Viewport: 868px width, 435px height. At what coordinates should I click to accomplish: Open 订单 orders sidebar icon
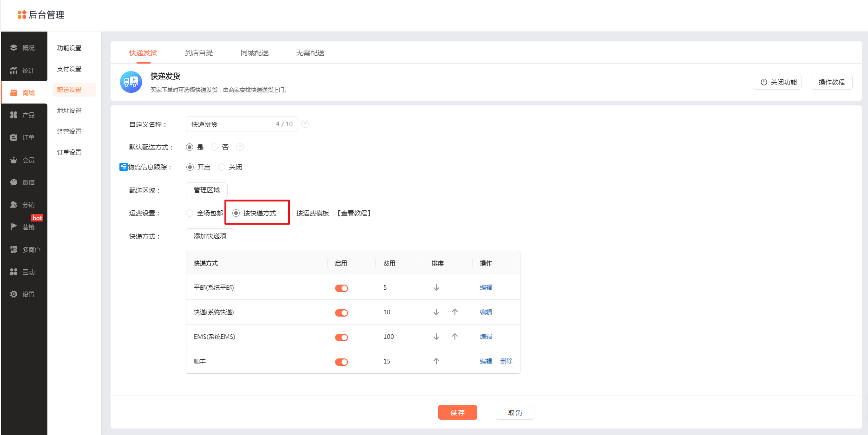pos(13,137)
